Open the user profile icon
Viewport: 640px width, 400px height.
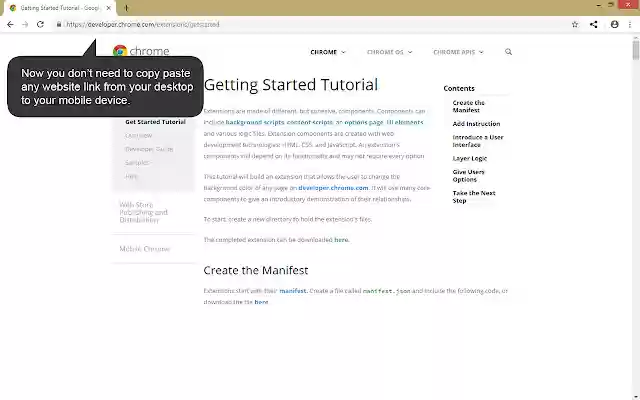(x=614, y=24)
